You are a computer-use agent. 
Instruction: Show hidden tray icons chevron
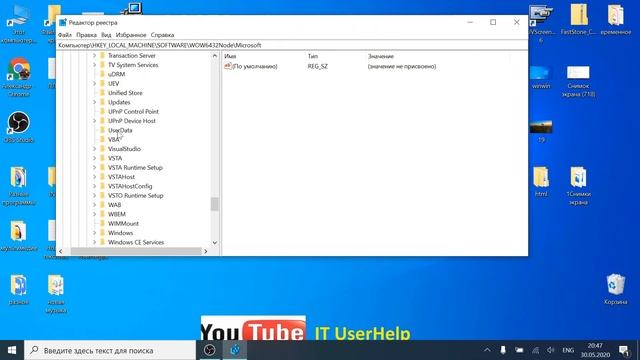click(x=487, y=350)
